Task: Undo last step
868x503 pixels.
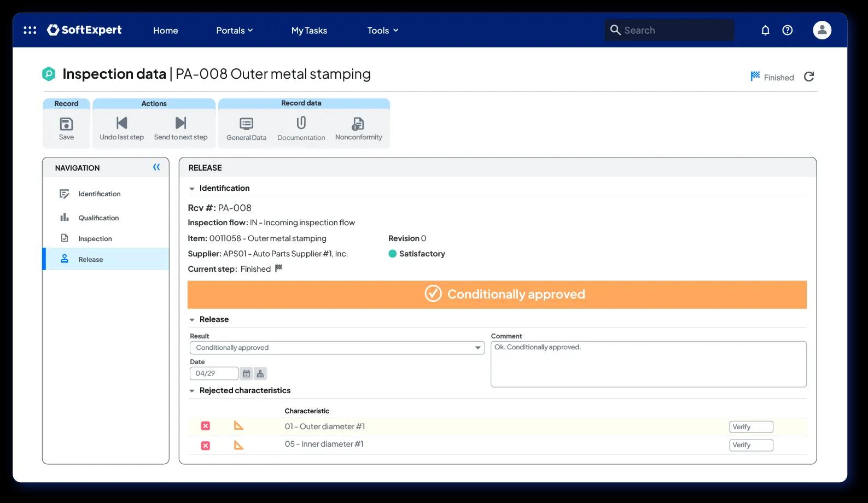Action: point(122,128)
